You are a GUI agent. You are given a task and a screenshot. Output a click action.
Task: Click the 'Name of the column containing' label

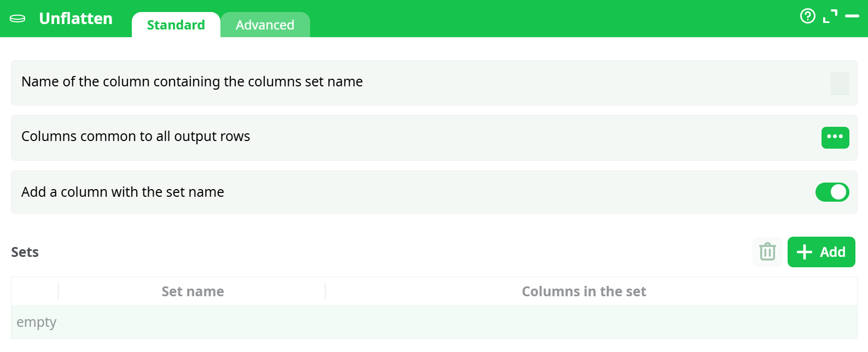click(x=192, y=82)
